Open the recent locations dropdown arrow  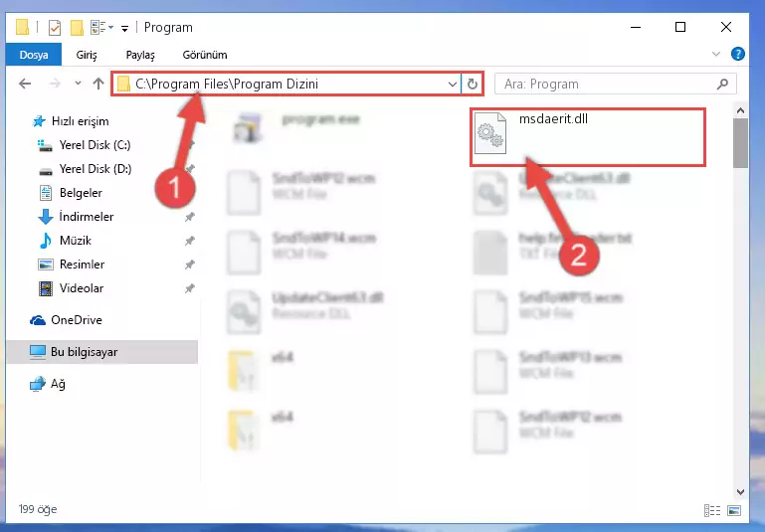pos(78,84)
